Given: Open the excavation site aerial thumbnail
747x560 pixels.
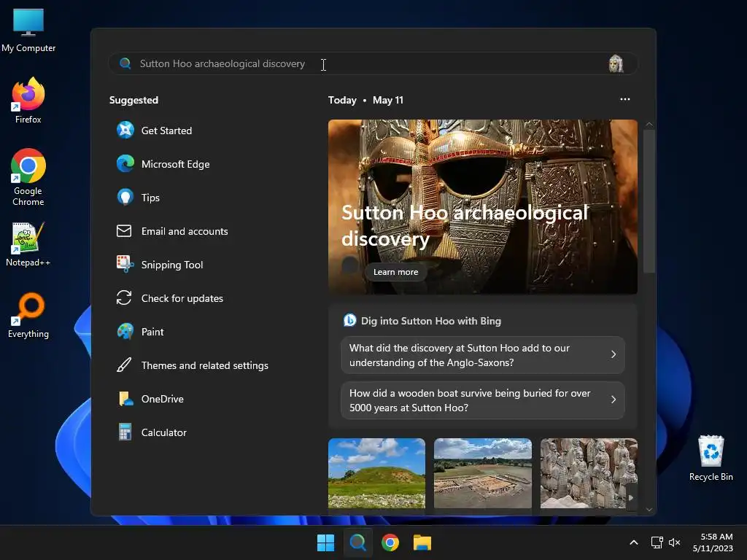Looking at the screenshot, I should coord(483,473).
